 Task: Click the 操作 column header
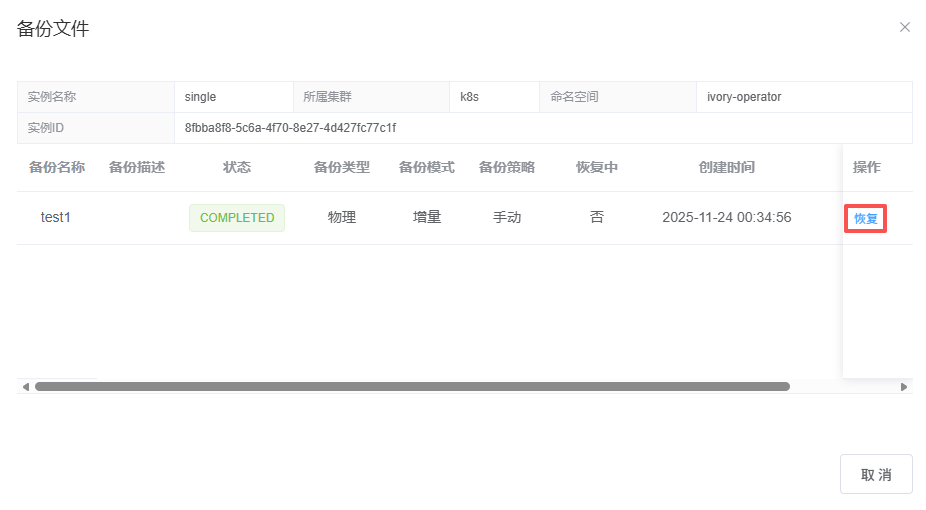click(867, 167)
